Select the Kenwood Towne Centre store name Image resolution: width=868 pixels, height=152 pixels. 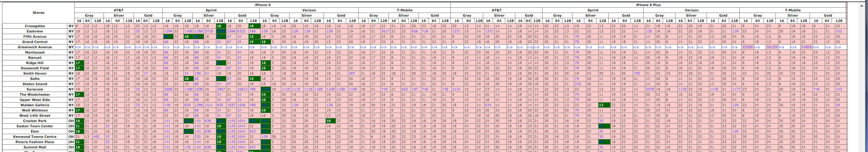[x=35, y=137]
